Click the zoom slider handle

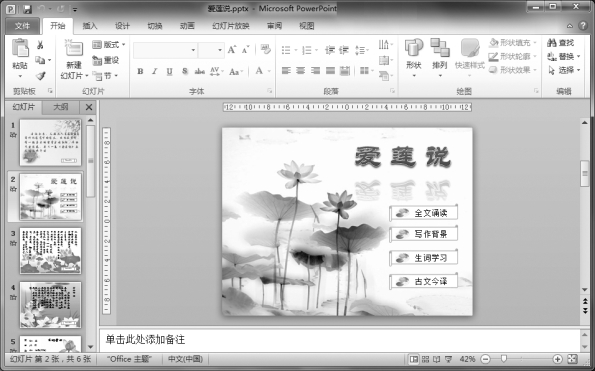click(504, 359)
